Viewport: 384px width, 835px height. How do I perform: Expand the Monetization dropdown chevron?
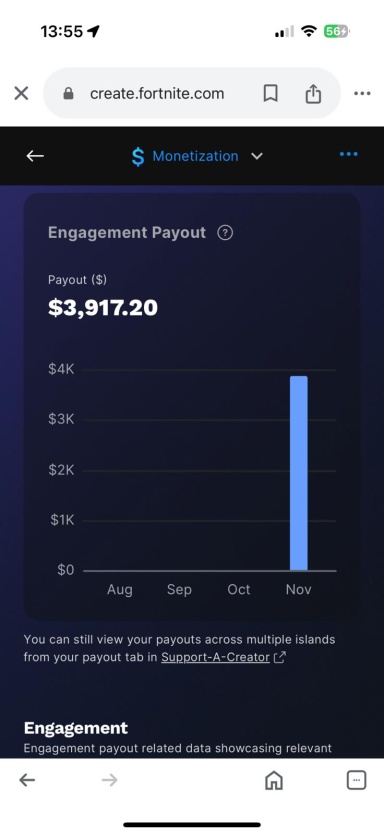coord(257,156)
